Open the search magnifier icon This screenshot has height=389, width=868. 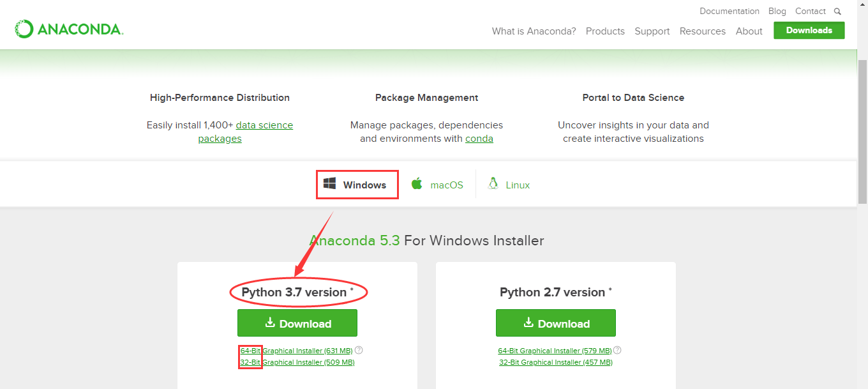[837, 11]
